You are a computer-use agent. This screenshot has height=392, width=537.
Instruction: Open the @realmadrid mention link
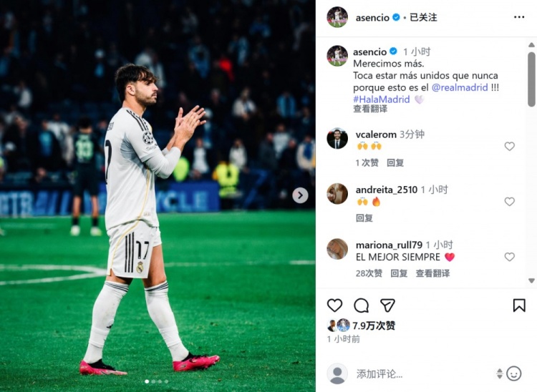[x=460, y=87]
